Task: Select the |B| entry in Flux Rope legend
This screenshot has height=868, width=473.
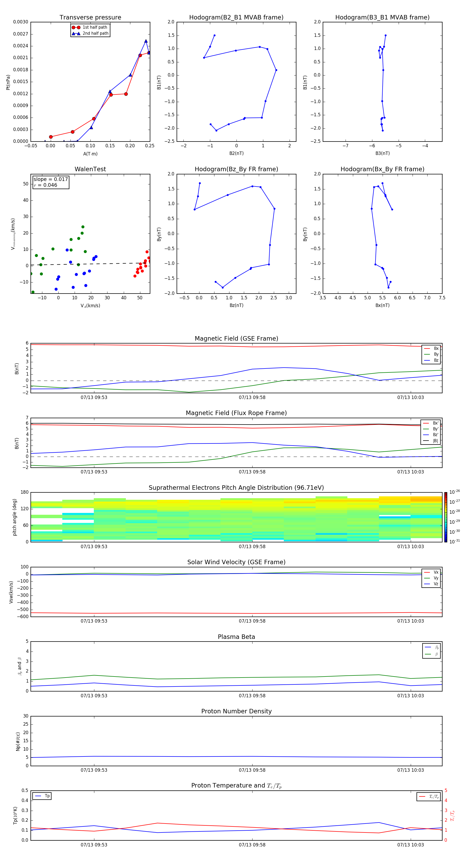Action: (431, 441)
